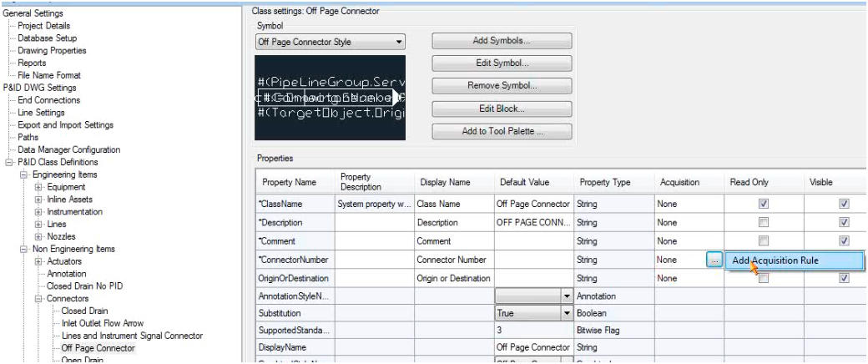Select Lines and Instrument Signal Connector
The image size is (868, 364).
pyautogui.click(x=133, y=336)
